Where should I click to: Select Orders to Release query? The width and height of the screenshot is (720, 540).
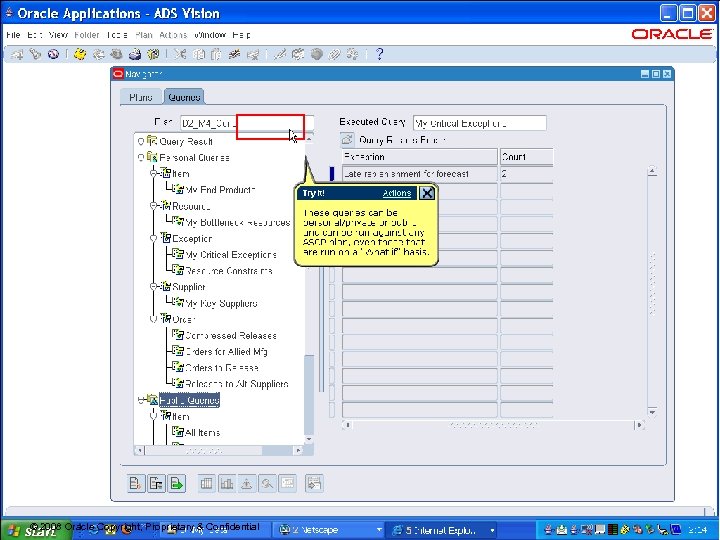222,367
